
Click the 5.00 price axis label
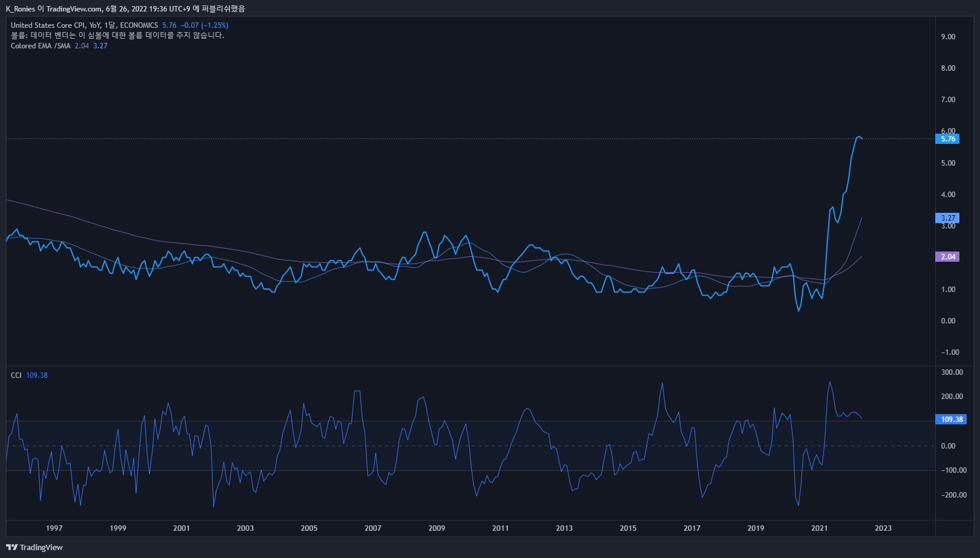[948, 163]
